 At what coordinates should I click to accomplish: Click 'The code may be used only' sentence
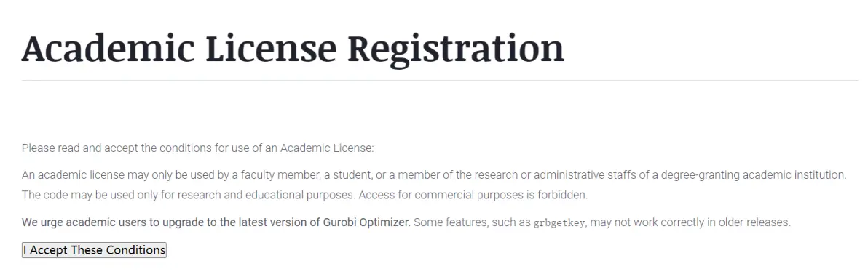point(189,195)
